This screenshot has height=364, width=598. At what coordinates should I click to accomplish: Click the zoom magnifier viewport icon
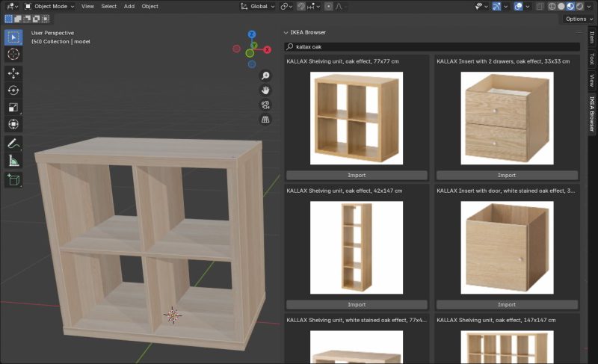(x=265, y=76)
